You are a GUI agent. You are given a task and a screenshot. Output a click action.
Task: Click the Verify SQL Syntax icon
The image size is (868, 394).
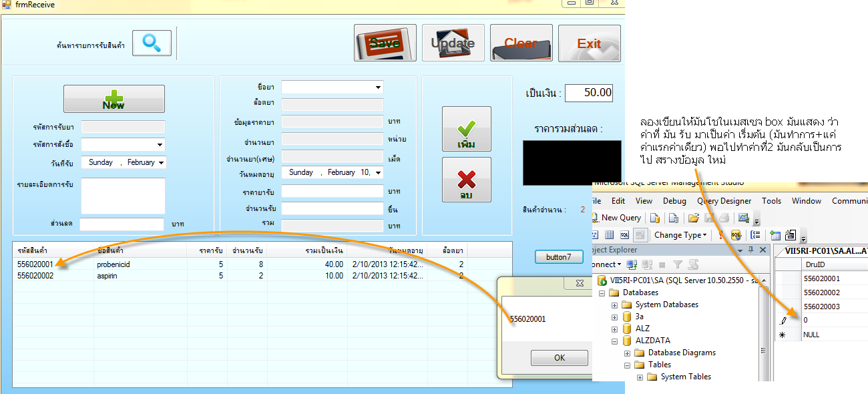(x=736, y=235)
